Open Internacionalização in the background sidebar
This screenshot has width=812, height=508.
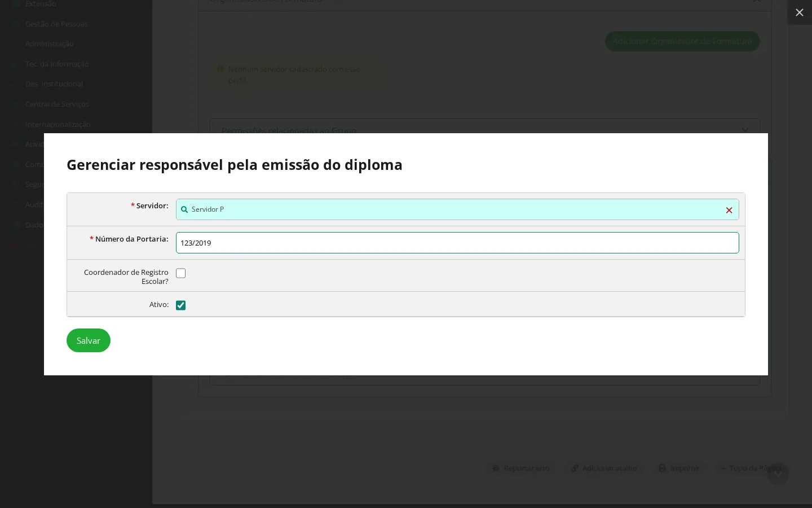(58, 125)
